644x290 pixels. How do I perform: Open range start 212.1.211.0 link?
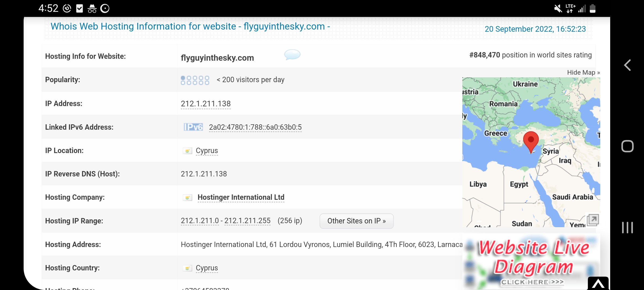pos(200,221)
